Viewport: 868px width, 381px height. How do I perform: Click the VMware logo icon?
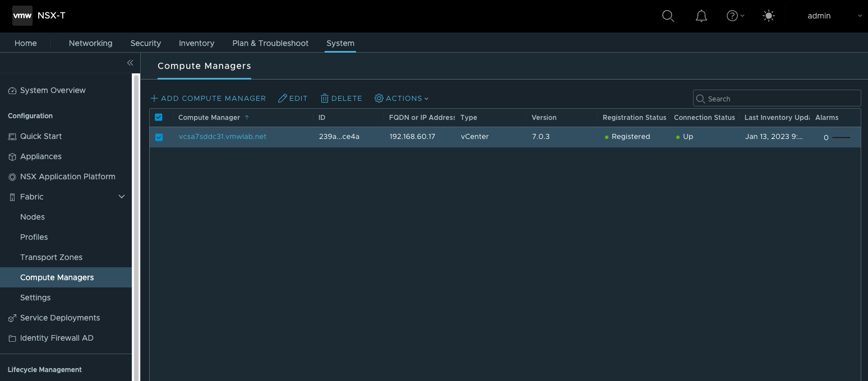click(22, 16)
